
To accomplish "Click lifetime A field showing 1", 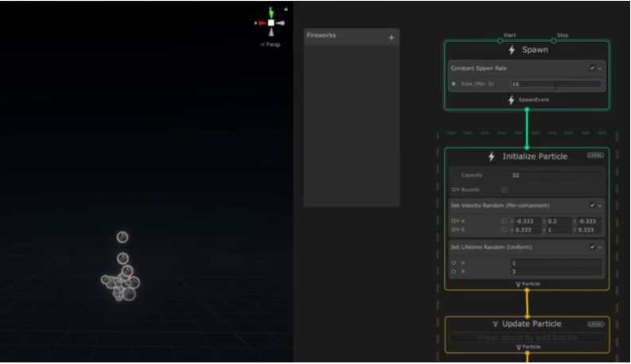I will pos(555,263).
